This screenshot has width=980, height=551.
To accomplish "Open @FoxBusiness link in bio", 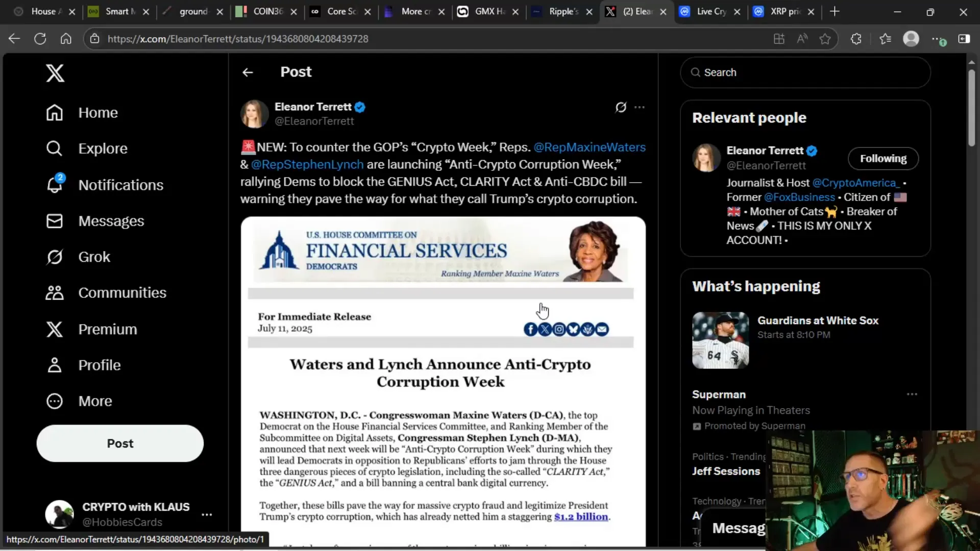I will pyautogui.click(x=799, y=197).
